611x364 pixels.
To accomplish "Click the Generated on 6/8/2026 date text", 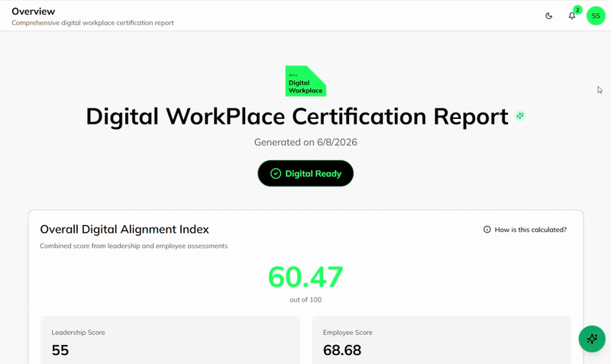I will [305, 142].
